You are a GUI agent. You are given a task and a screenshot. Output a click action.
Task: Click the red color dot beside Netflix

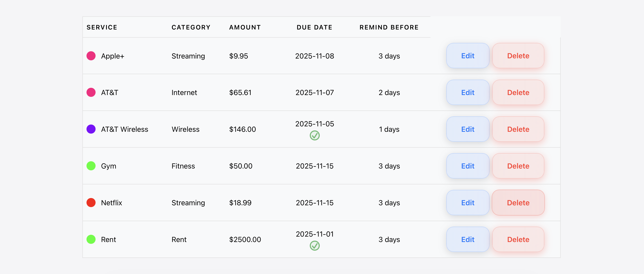(91, 203)
